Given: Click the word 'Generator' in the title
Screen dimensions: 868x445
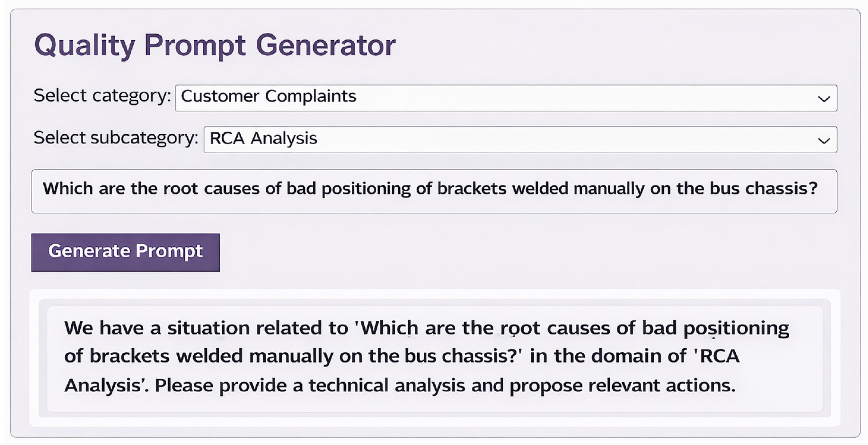Looking at the screenshot, I should tap(325, 45).
